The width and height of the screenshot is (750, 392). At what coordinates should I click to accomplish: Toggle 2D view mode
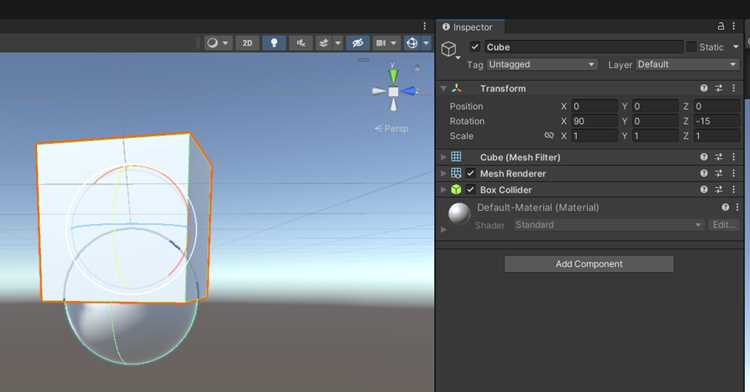click(x=247, y=43)
